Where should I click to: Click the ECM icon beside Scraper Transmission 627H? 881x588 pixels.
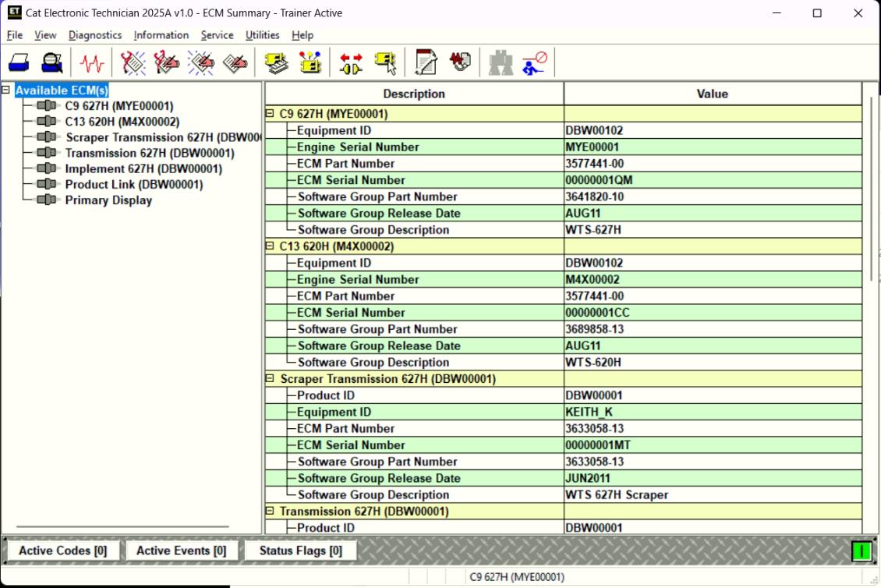(46, 137)
